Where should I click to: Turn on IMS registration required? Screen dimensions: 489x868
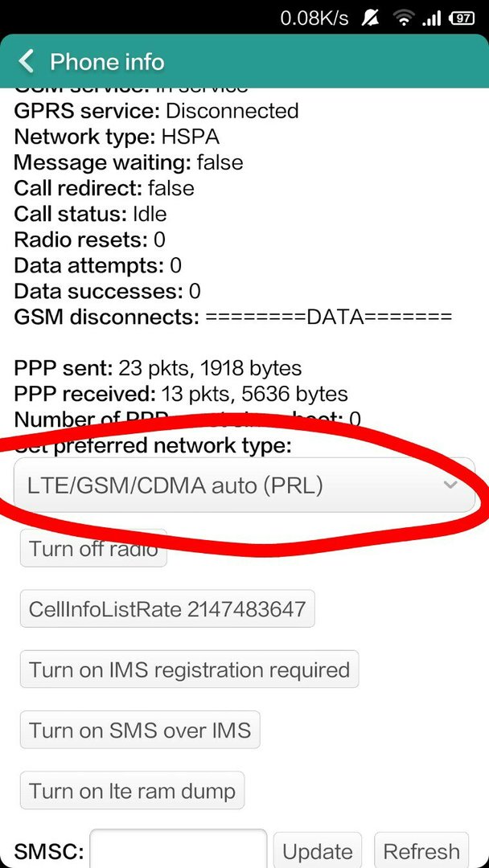(189, 669)
